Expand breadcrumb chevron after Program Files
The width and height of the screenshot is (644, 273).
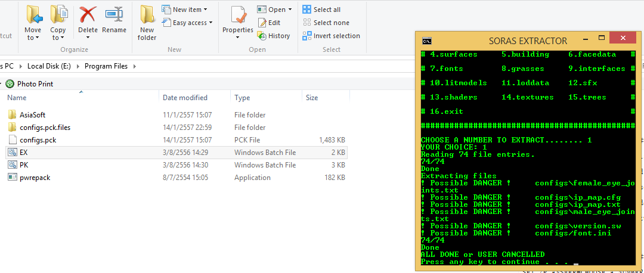pyautogui.click(x=134, y=66)
